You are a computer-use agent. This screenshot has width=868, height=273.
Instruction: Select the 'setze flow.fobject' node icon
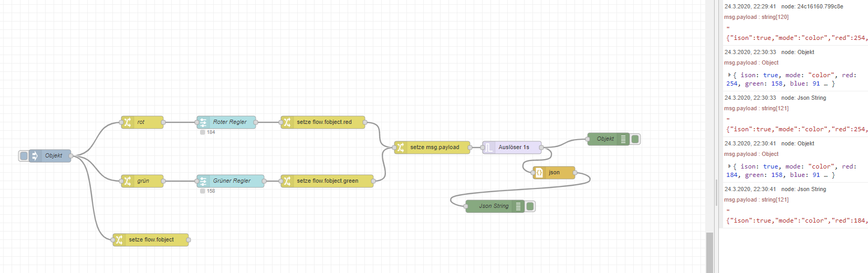pos(119,240)
